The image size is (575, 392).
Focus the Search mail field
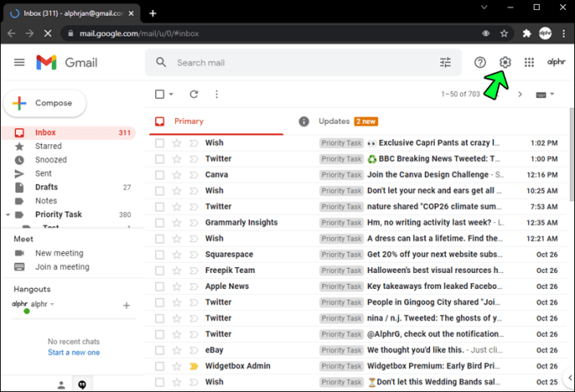304,62
